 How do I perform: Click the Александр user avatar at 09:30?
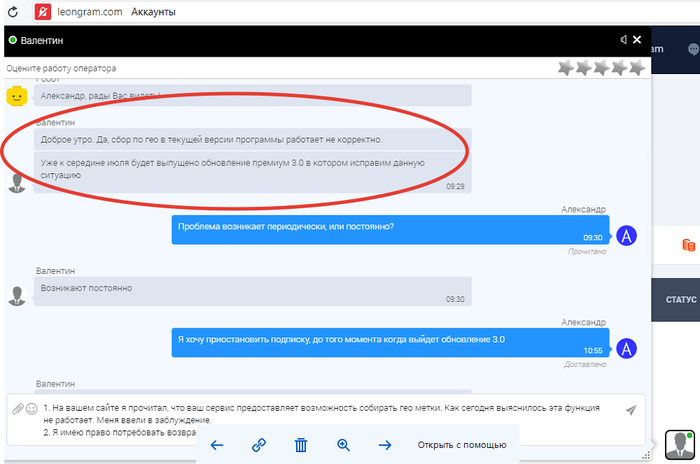click(x=626, y=236)
